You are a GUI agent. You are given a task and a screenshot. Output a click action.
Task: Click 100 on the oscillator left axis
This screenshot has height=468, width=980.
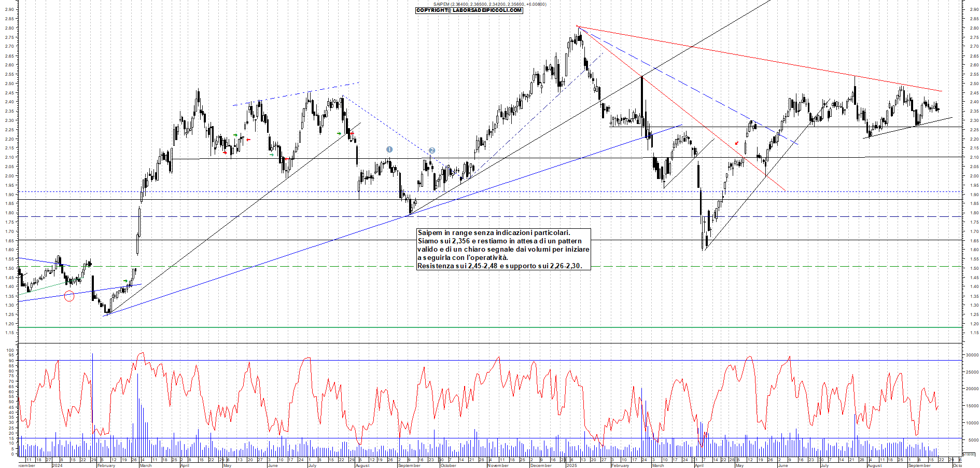click(x=10, y=350)
